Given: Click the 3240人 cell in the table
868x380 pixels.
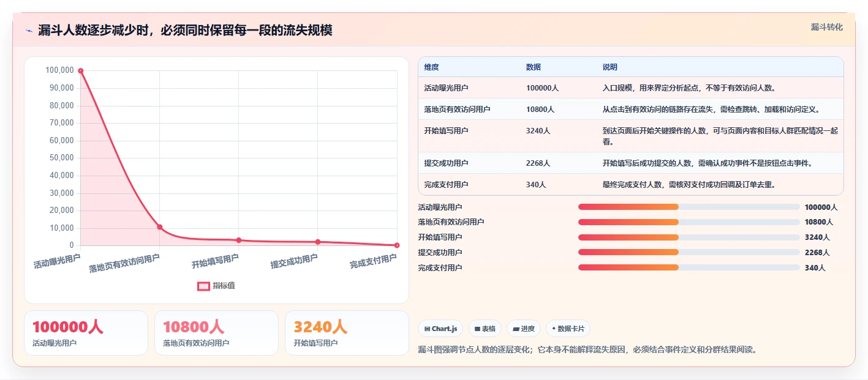Looking at the screenshot, I should click(x=538, y=131).
